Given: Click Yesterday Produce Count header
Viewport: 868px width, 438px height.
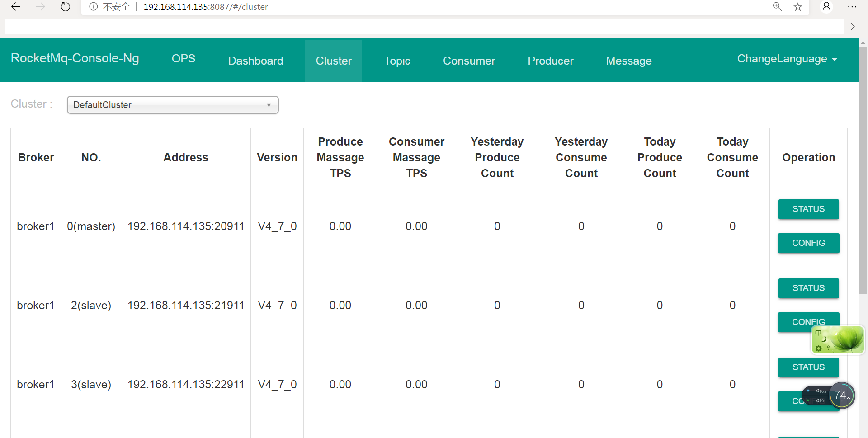Looking at the screenshot, I should (497, 157).
